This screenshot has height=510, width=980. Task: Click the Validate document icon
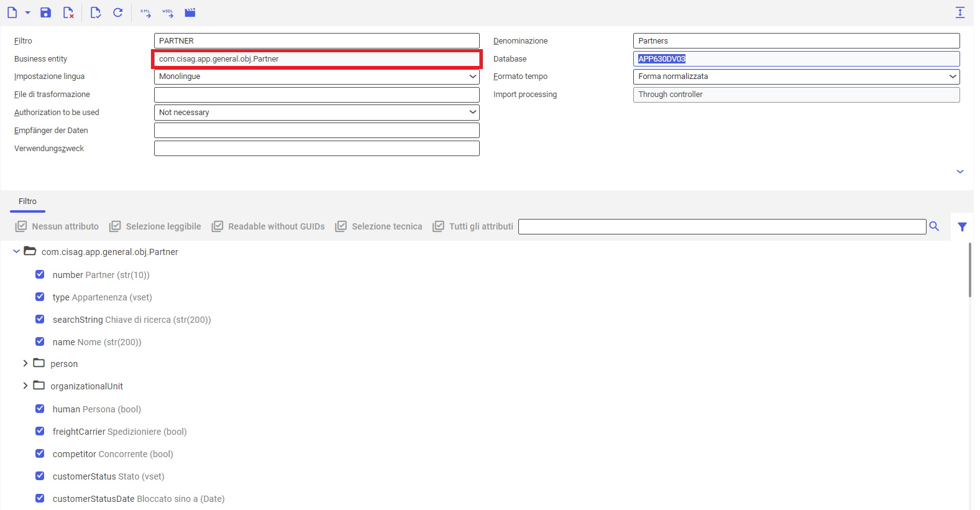pos(95,12)
